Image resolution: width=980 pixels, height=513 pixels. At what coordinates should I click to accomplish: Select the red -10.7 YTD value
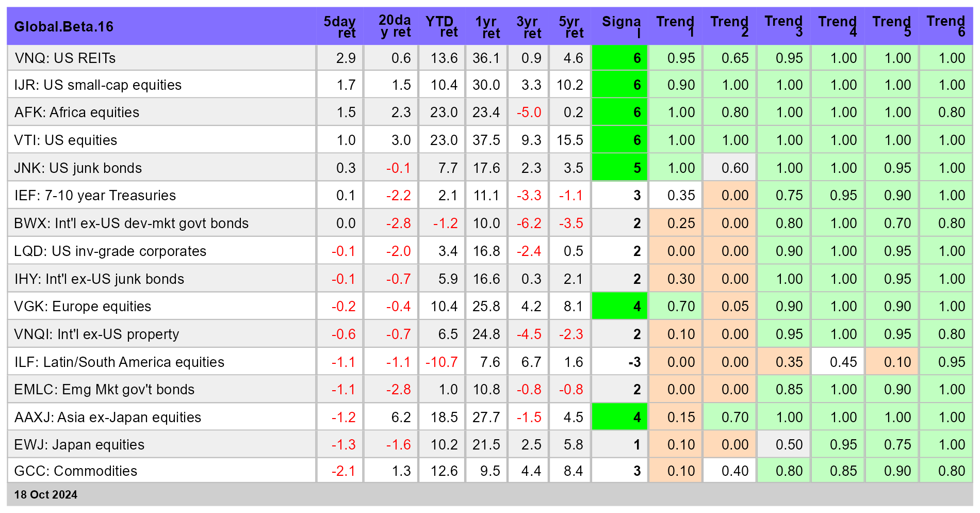pyautogui.click(x=441, y=361)
